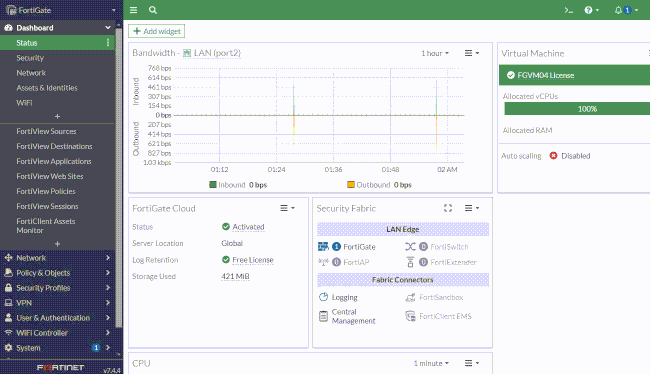Expand the Policy & Objects menu
Screen dimensions: 650x374
click(x=57, y=273)
